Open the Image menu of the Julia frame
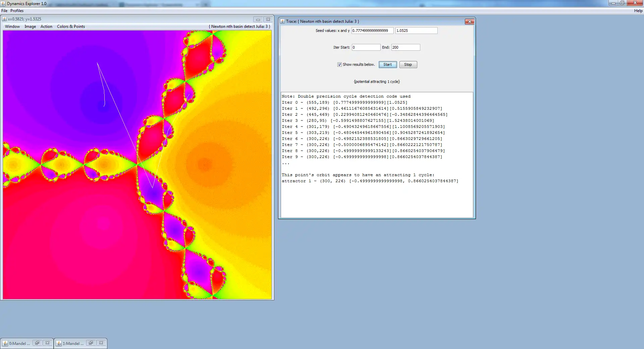Viewport: 644px width, 349px height. pos(30,27)
